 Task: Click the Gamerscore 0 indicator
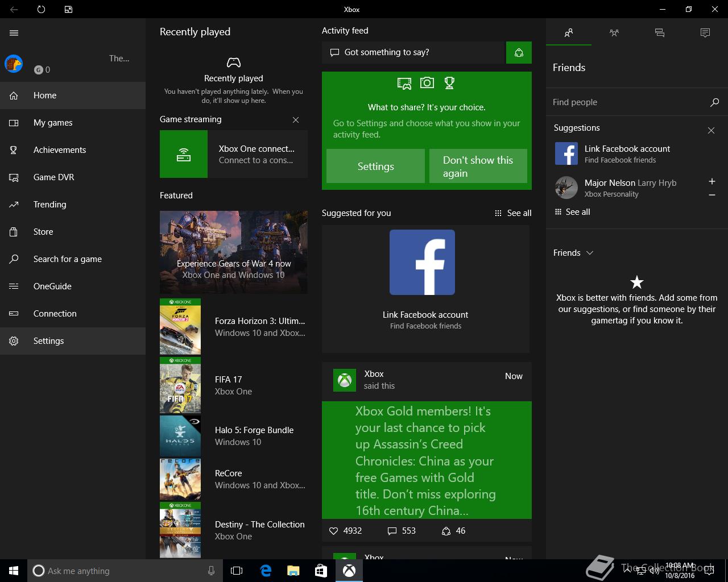[x=42, y=69]
